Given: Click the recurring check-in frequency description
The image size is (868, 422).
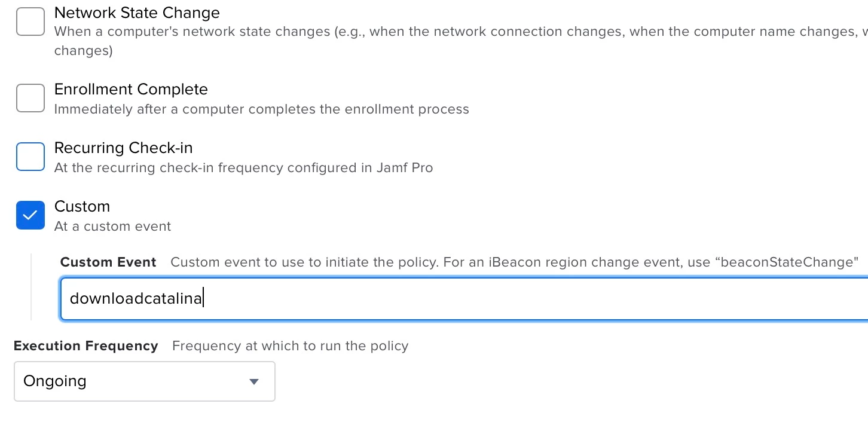Looking at the screenshot, I should (x=243, y=168).
